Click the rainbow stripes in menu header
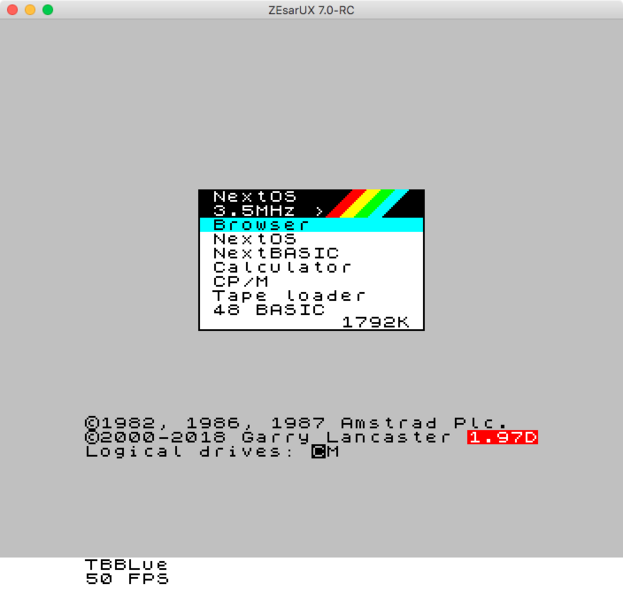Viewport: 623px width, 600px height. [x=368, y=203]
